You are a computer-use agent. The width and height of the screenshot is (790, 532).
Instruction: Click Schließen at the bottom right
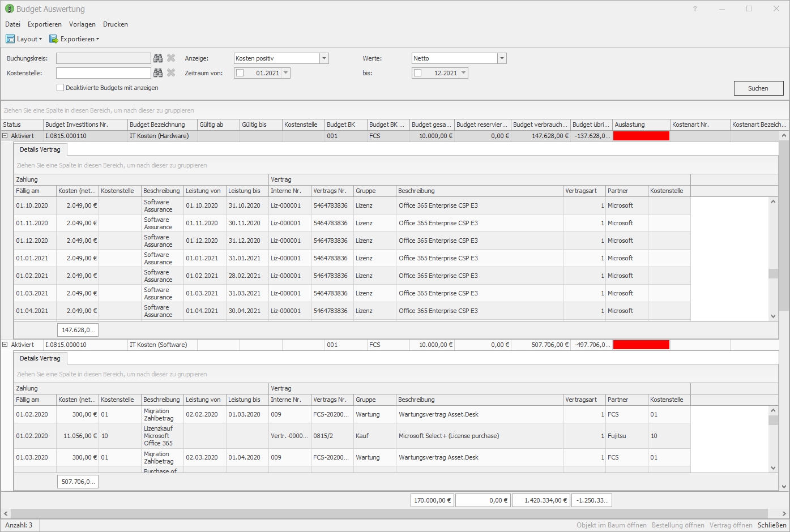[x=772, y=525]
